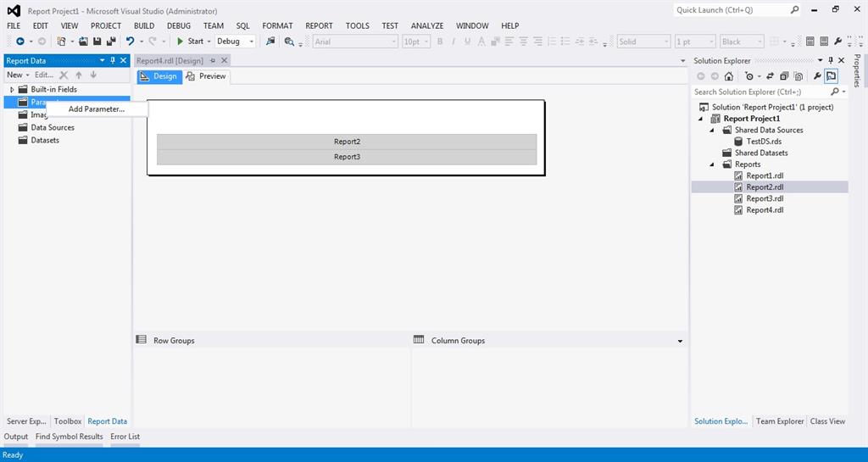Collapse the Report Project1 node

pyautogui.click(x=701, y=119)
